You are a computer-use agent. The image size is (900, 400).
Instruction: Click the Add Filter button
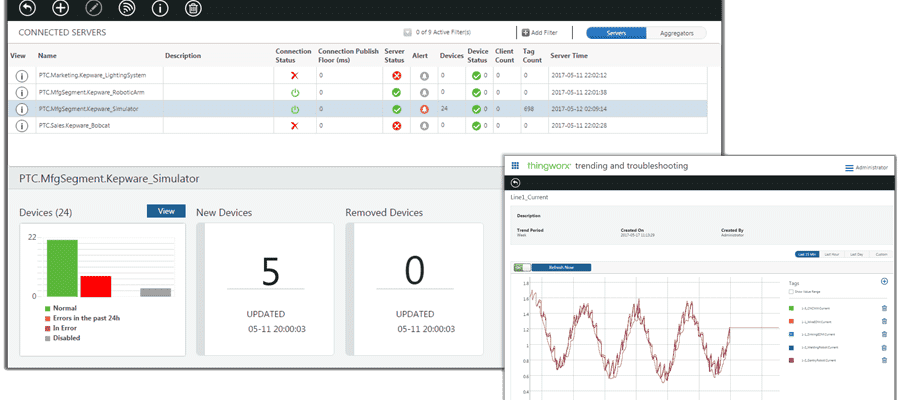tap(539, 33)
